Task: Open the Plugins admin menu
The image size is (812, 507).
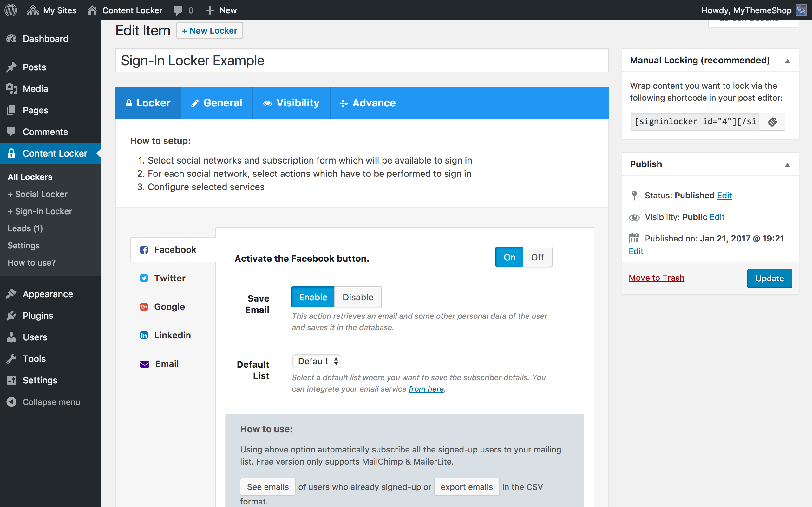Action: click(x=37, y=316)
